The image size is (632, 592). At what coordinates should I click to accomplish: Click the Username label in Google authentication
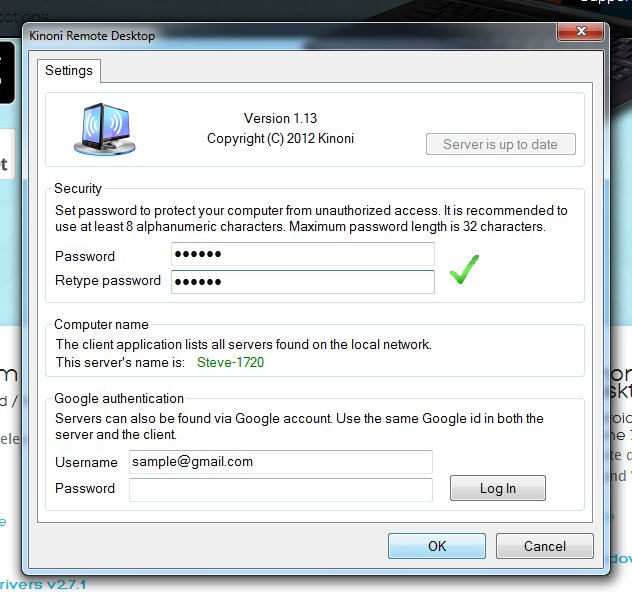[86, 462]
